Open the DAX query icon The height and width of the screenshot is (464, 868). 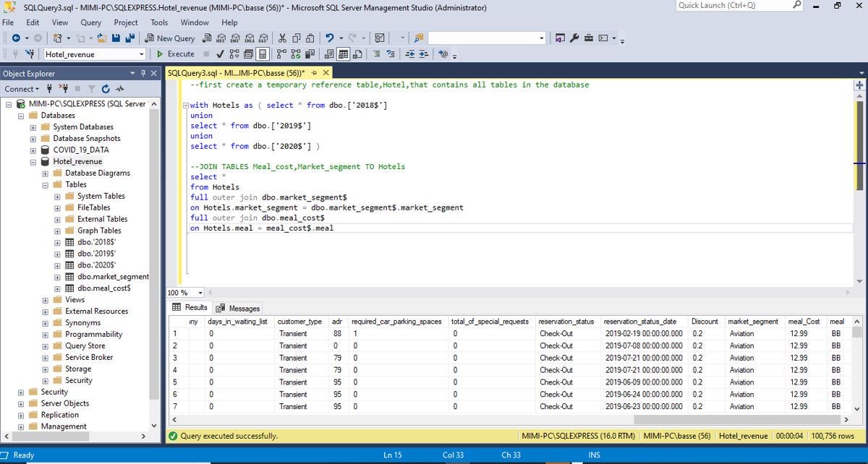coord(263,38)
